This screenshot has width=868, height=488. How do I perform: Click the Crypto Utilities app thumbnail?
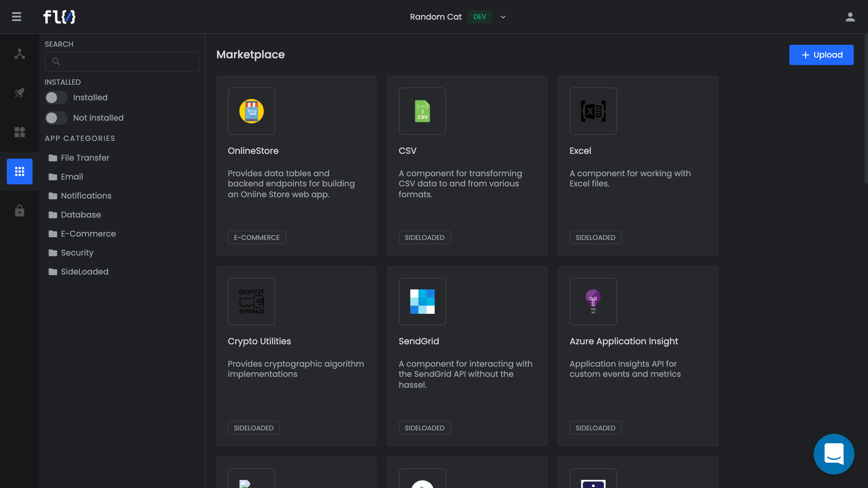coord(251,302)
